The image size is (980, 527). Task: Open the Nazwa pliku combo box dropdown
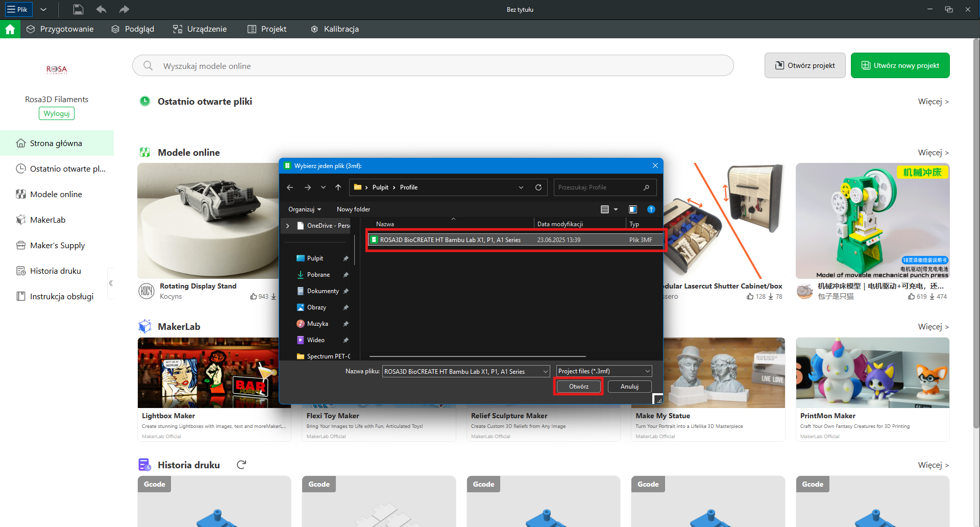(x=546, y=371)
